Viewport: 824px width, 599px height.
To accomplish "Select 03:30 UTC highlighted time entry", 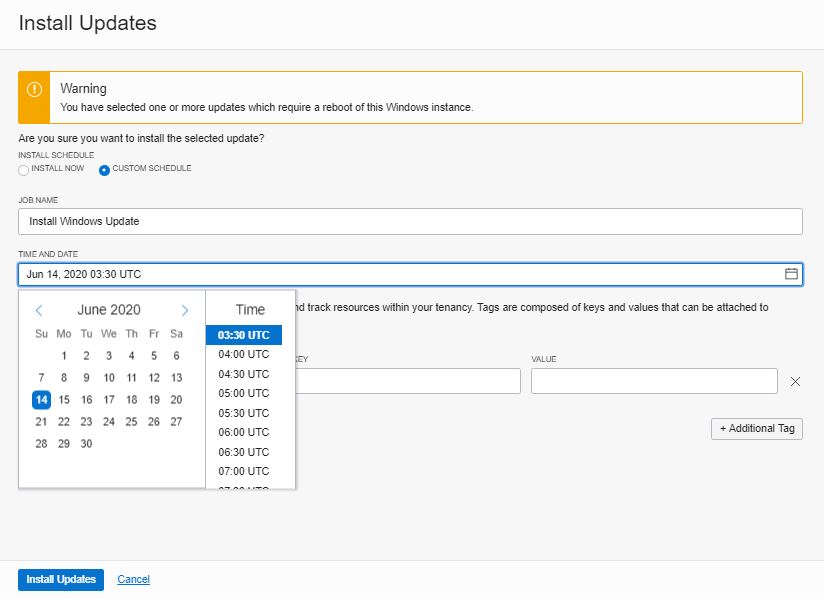I will [244, 335].
